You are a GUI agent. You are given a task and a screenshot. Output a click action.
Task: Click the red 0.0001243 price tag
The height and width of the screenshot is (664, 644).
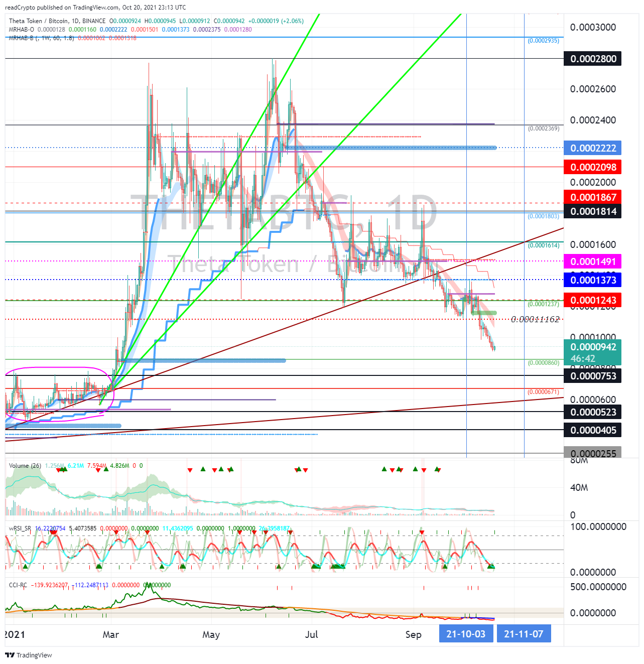tap(593, 300)
